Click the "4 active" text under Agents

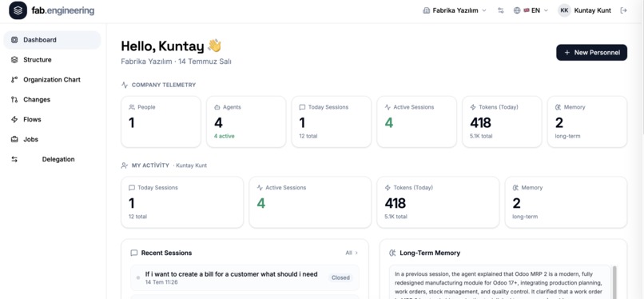click(225, 136)
